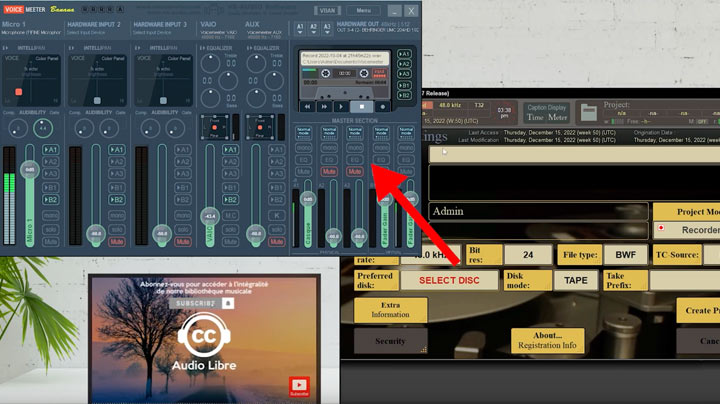Click SUBSCRIBE on Audio Libre banner
This screenshot has height=404, width=720.
(196, 303)
